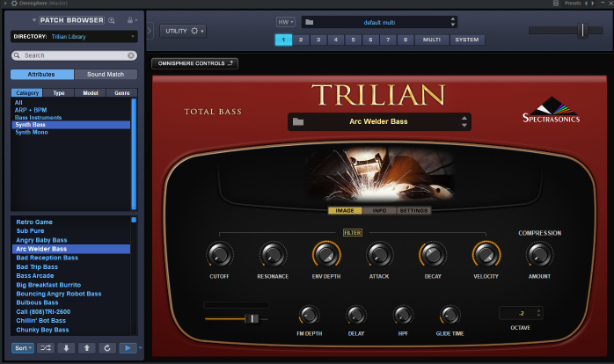The image size is (614, 364).
Task: Open the SYSTEM page
Action: (467, 40)
